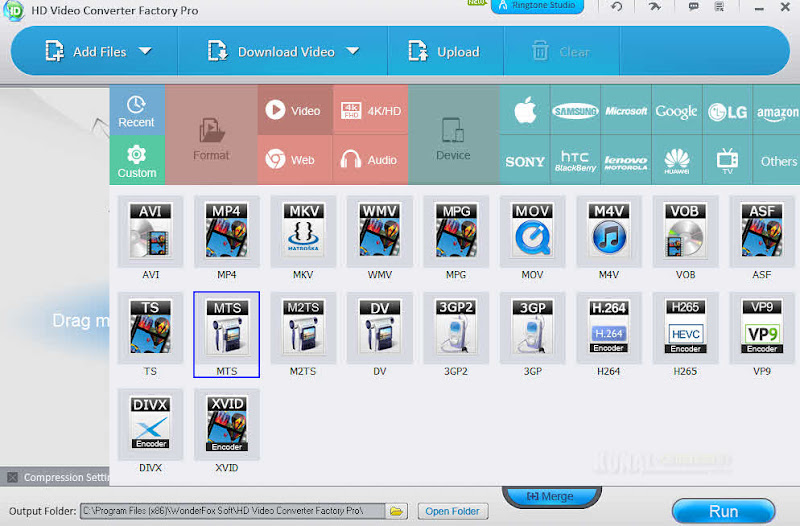Expand the Download Video dropdown arrow
Viewport: 800px width, 526px height.
(353, 51)
